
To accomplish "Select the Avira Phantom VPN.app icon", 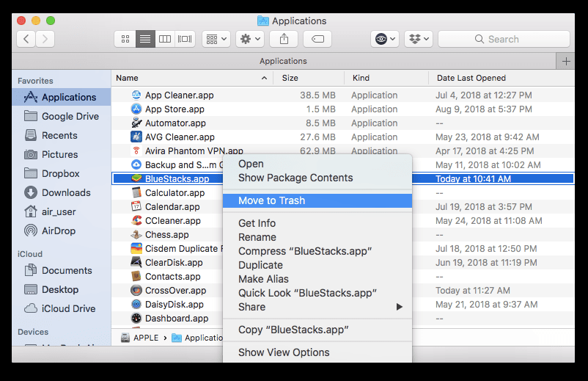I will click(136, 150).
